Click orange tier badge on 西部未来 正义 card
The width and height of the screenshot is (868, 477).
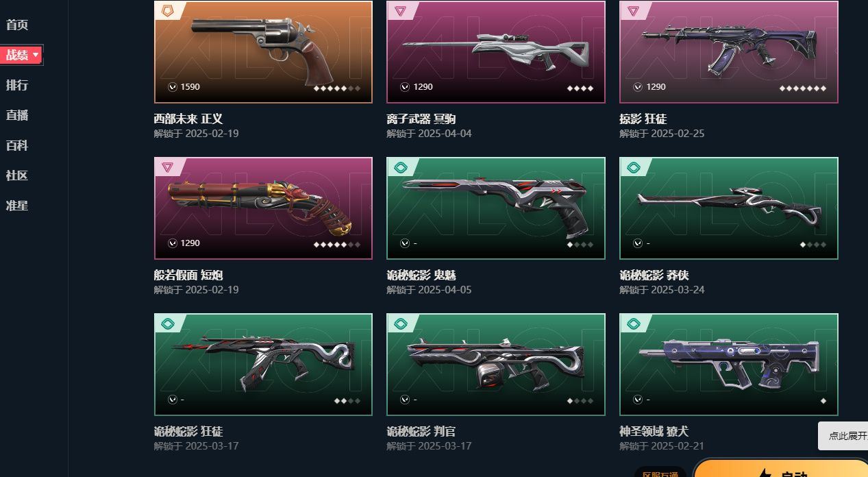coord(168,10)
